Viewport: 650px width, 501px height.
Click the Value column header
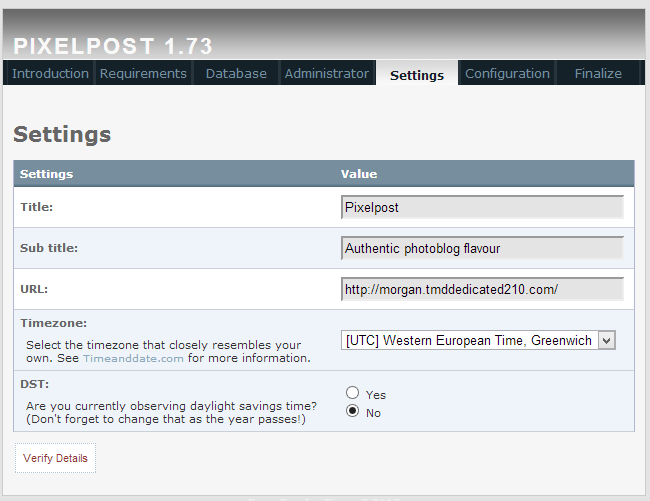(x=359, y=174)
